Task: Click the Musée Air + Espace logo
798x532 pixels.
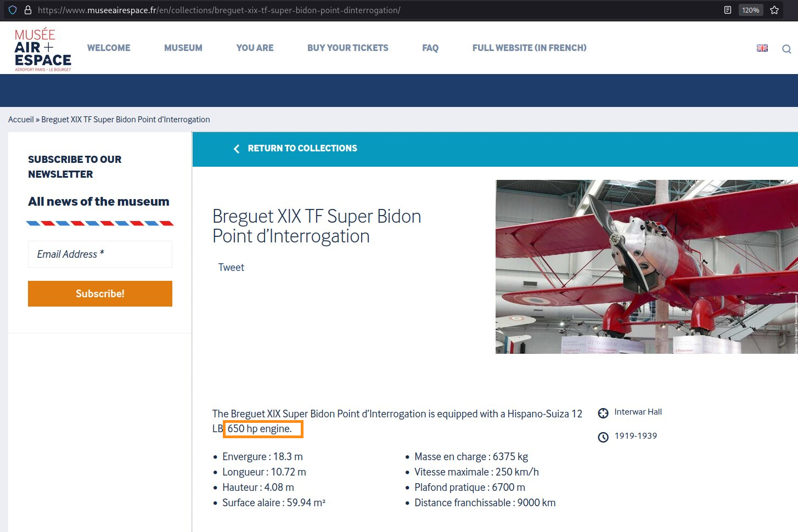Action: [43, 50]
